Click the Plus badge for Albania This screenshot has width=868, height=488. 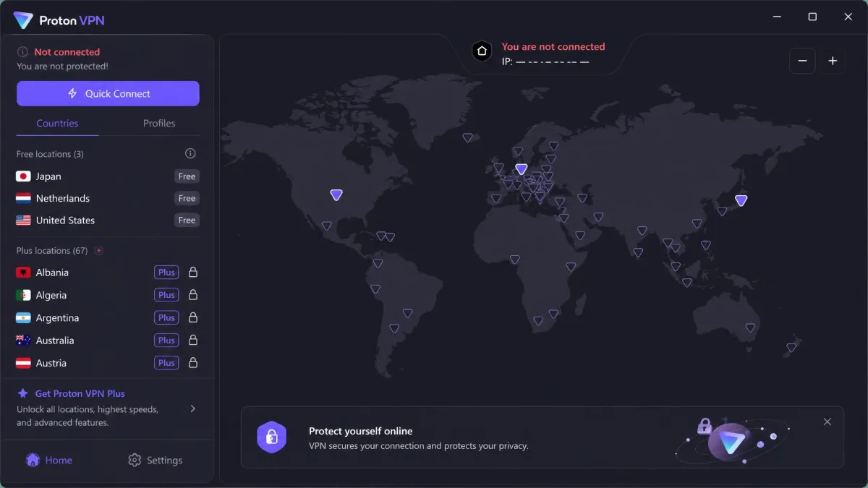166,273
